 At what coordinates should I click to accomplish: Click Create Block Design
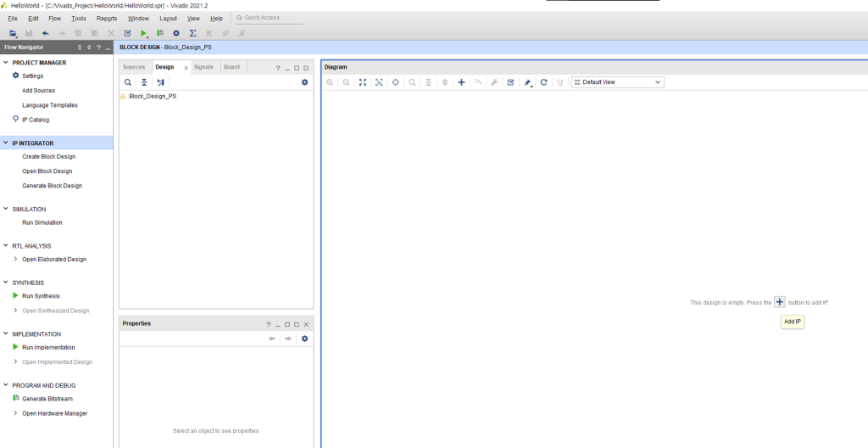point(48,156)
